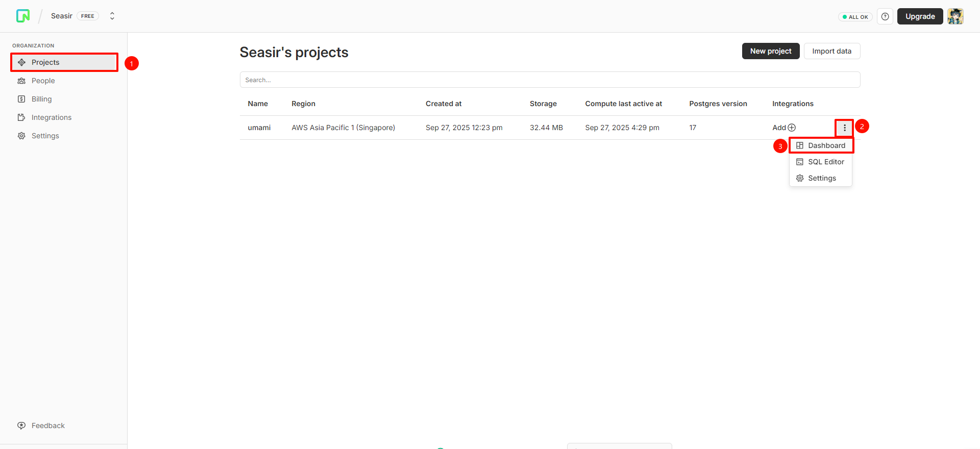Viewport: 980px width, 449px height.
Task: Click the New project button
Action: click(x=770, y=51)
